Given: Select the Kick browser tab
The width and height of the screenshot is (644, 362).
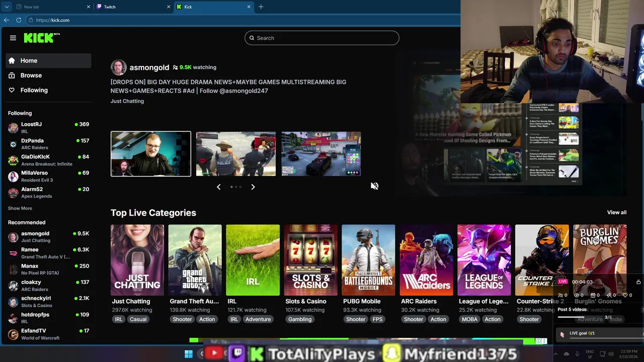Looking at the screenshot, I should [213, 7].
